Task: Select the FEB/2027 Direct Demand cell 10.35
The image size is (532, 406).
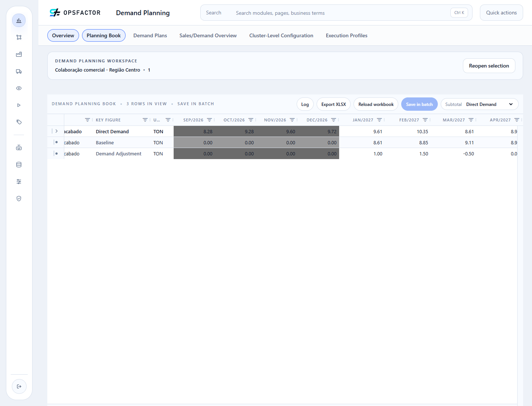Action: click(408, 131)
